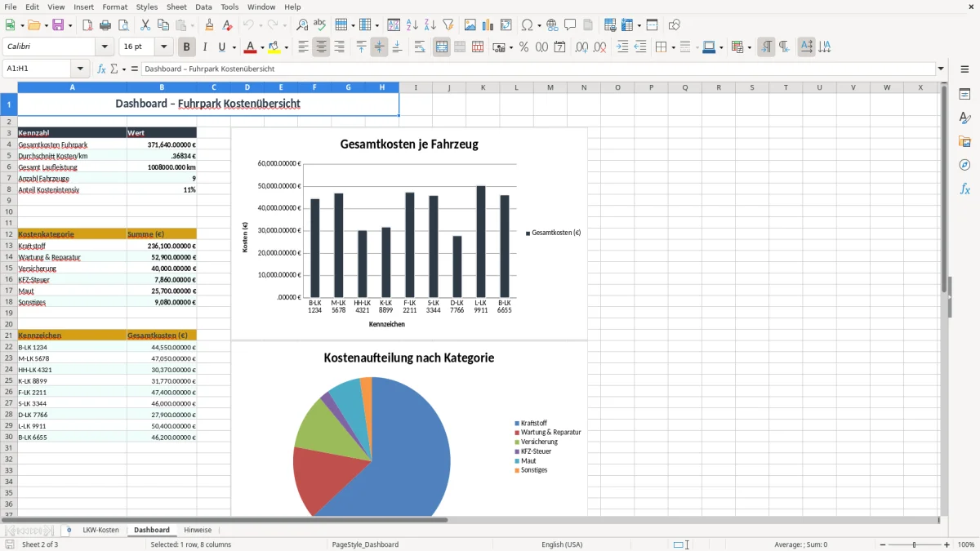
Task: Toggle Underline formatting button
Action: coord(221,47)
